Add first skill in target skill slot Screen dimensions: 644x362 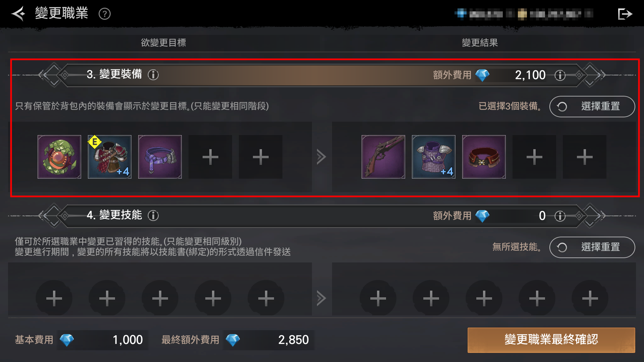coord(54,298)
